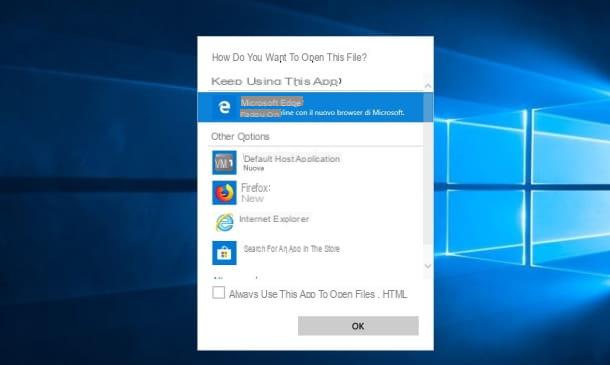Select the 'Microsoft Edge' name text
The height and width of the screenshot is (365, 610).
click(x=272, y=102)
